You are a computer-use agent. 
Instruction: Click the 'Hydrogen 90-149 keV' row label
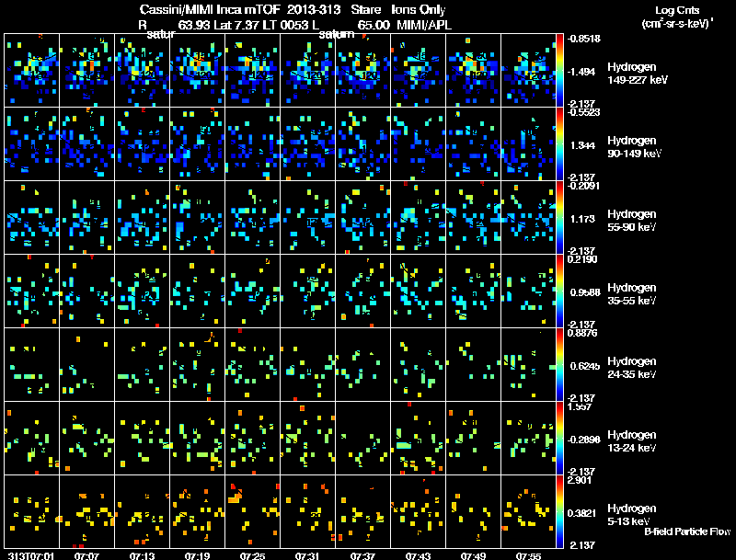click(x=634, y=147)
